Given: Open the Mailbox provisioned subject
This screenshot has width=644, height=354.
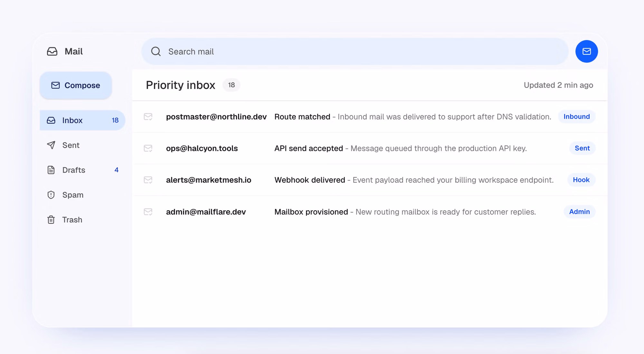Looking at the screenshot, I should [x=311, y=212].
